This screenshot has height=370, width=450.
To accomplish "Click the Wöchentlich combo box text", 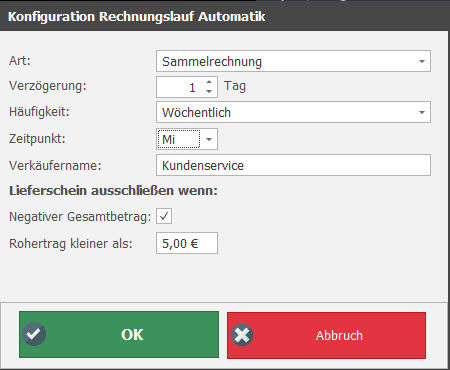I will pos(196,113).
